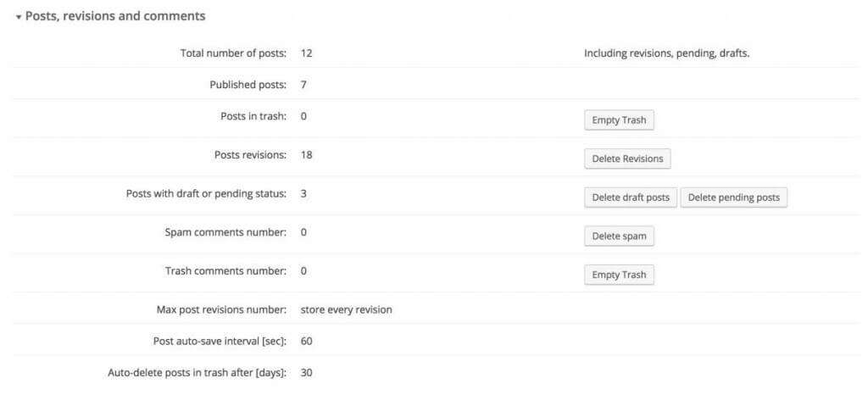Hit the Delete pending posts button

coord(733,197)
